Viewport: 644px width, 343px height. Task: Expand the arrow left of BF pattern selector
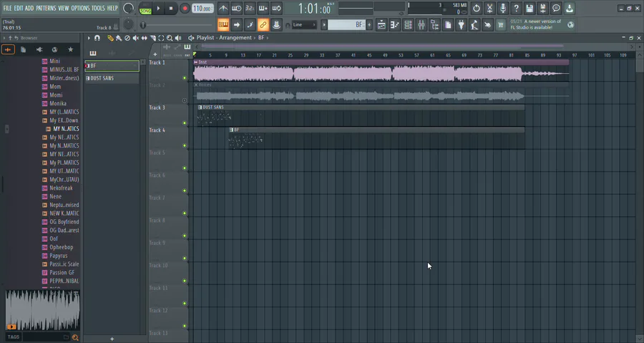tap(324, 25)
